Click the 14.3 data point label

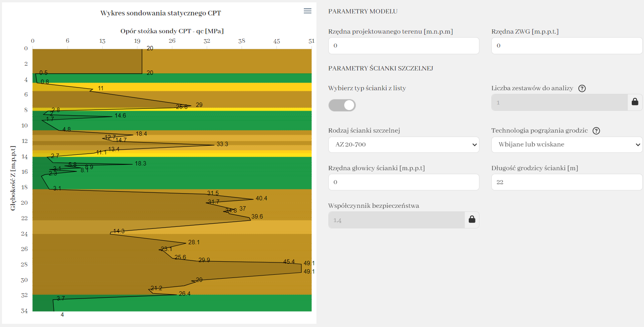(x=119, y=231)
